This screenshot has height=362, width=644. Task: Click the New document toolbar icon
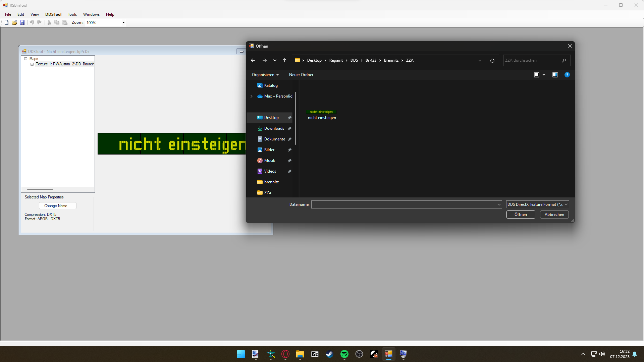(6, 22)
